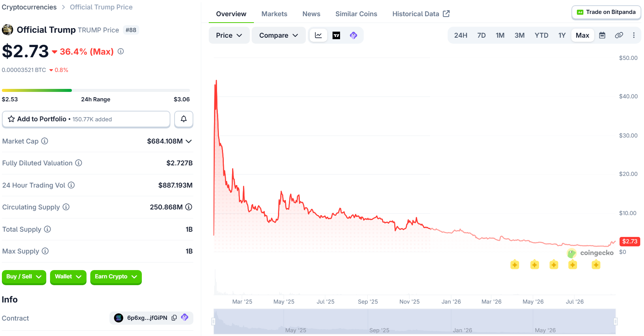Click info icon beside 36.4% (Max) change
Viewport: 644px width, 336px height.
(121, 51)
